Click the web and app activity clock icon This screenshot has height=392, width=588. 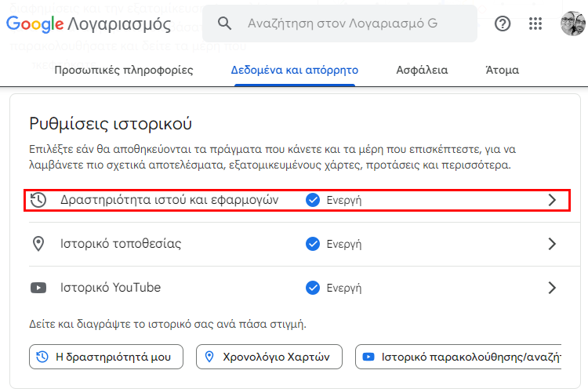[x=38, y=200]
